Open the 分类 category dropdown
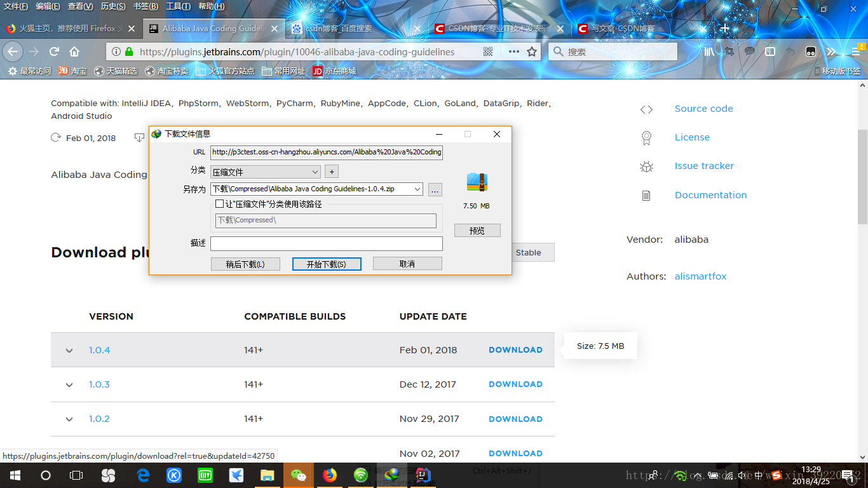Viewport: 868px width, 488px height. (x=266, y=172)
